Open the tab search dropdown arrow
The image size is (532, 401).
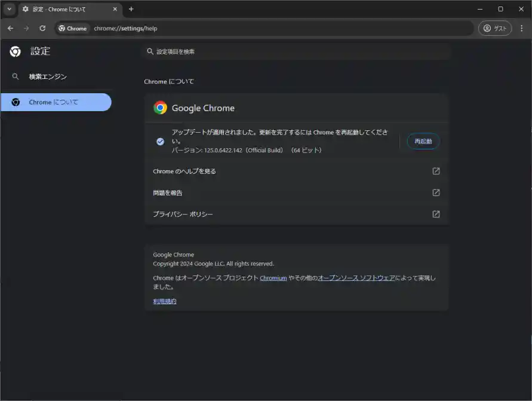coord(9,9)
